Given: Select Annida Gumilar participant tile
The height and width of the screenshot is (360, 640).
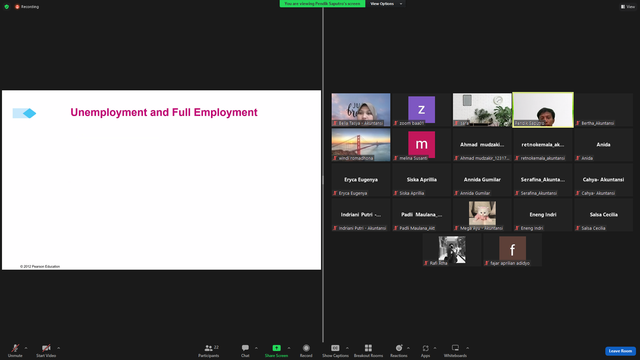Looking at the screenshot, I should click(x=482, y=180).
